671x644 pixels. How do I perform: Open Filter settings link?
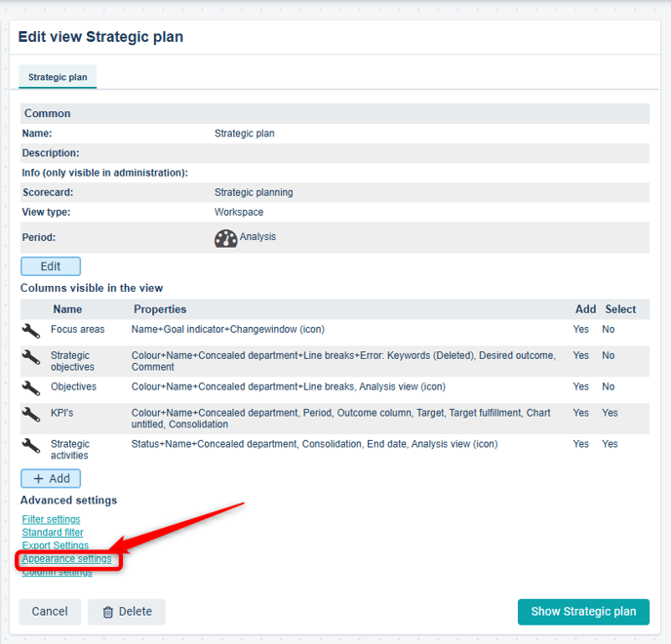52,519
